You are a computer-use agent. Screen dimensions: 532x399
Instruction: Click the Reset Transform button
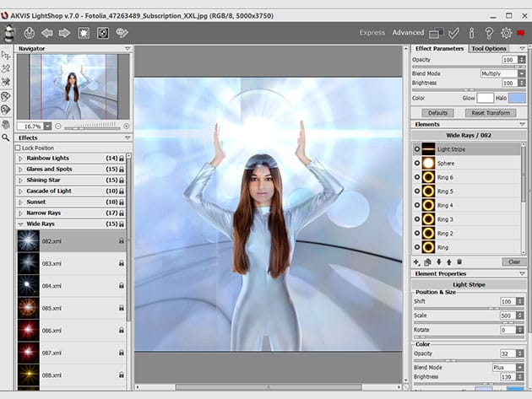489,112
